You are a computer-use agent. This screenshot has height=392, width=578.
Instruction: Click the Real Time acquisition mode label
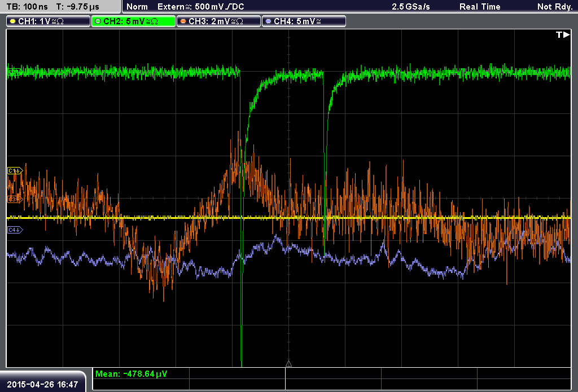tap(480, 7)
